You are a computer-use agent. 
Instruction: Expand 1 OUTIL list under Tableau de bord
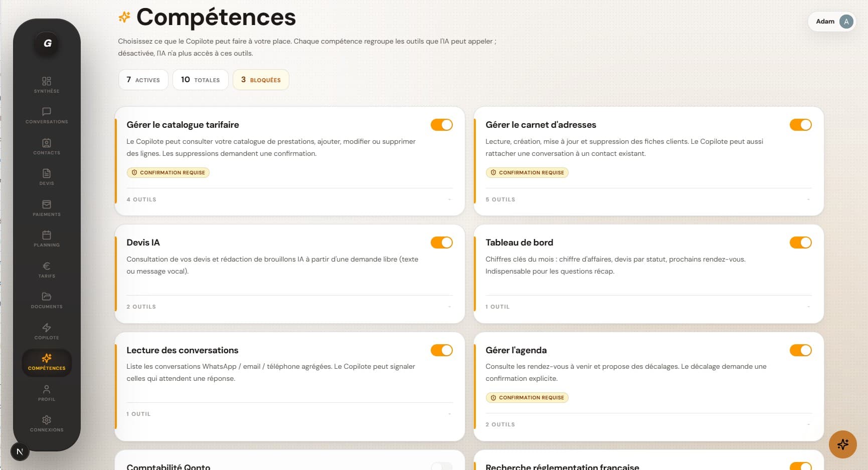click(x=648, y=307)
